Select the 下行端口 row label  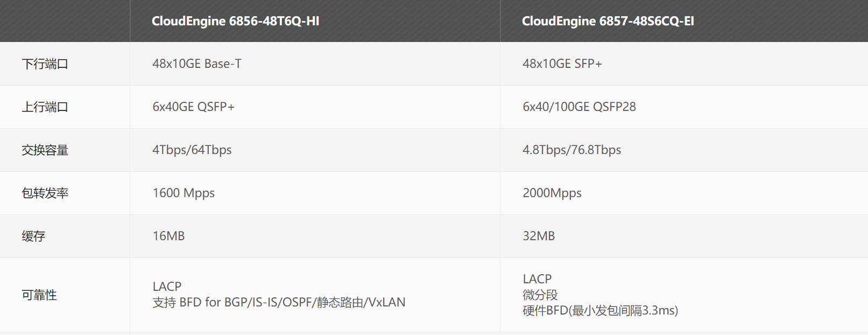point(45,64)
